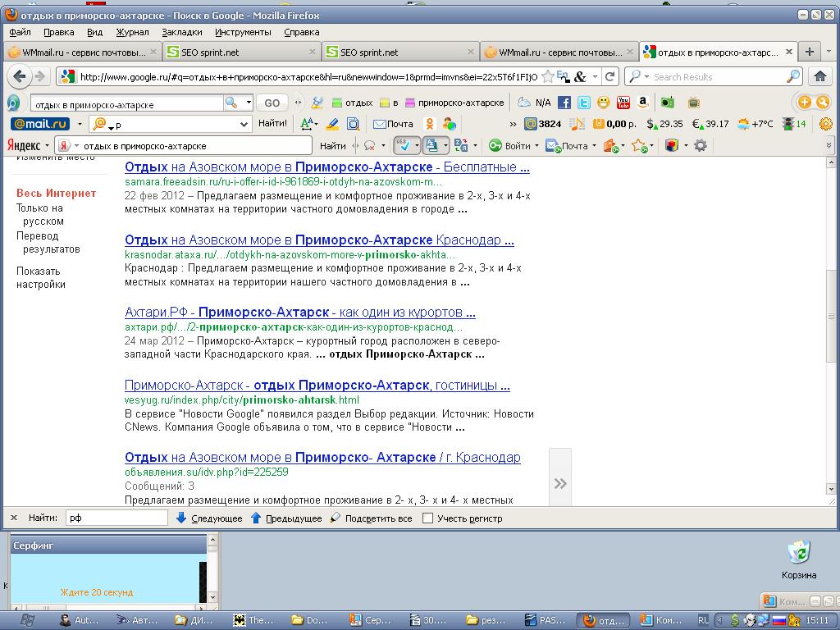Open vesyug.ru Приморско-Ахтарск гостиницы result
Viewport: 840px width, 630px height.
[317, 386]
